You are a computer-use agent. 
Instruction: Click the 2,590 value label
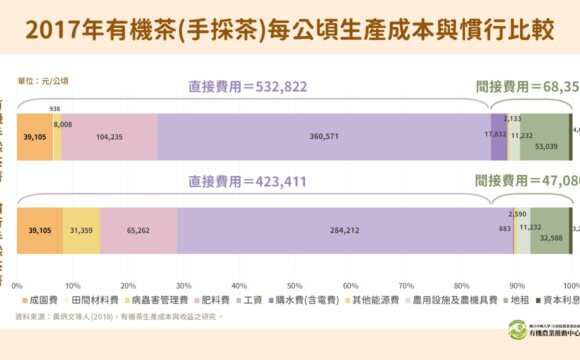tap(517, 214)
